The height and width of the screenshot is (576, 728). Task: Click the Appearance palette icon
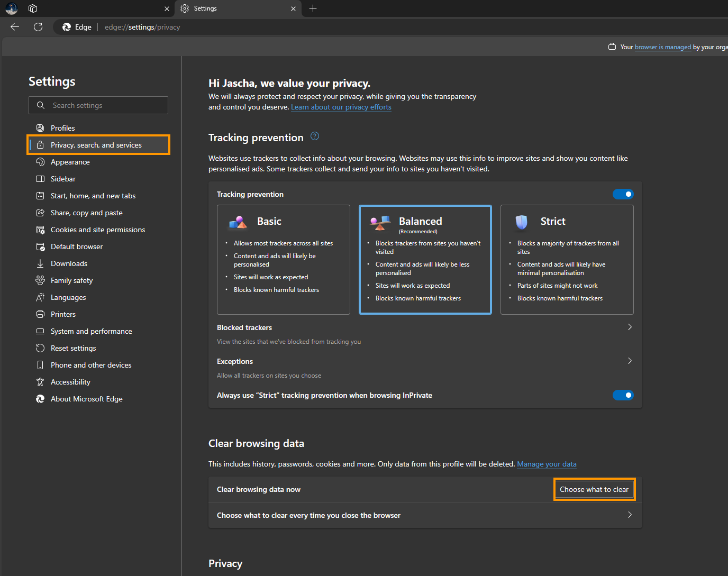40,162
